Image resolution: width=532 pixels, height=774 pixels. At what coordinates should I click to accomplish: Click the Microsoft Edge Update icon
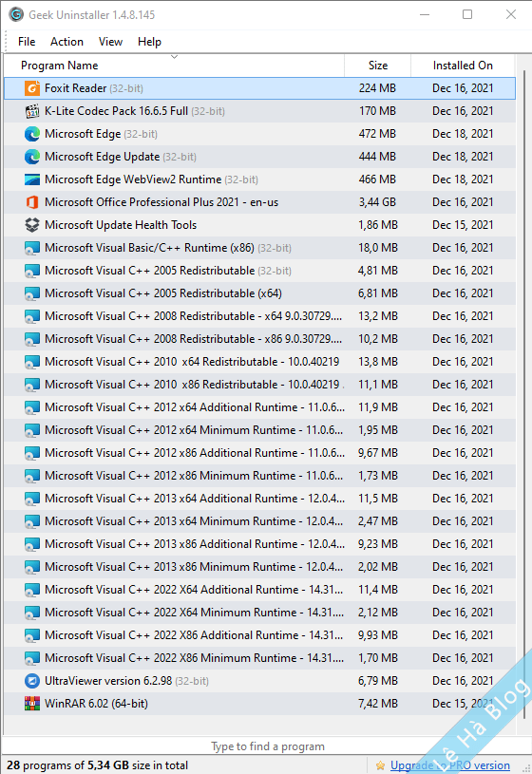(32, 157)
